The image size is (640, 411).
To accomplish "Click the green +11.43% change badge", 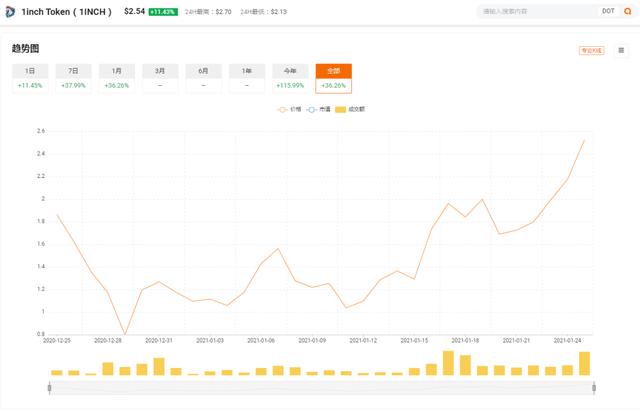I will (163, 12).
